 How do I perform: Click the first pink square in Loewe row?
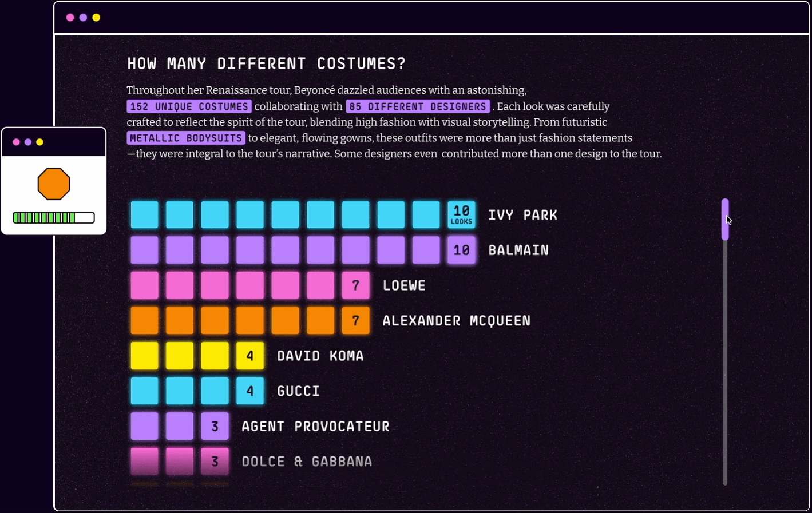point(144,285)
